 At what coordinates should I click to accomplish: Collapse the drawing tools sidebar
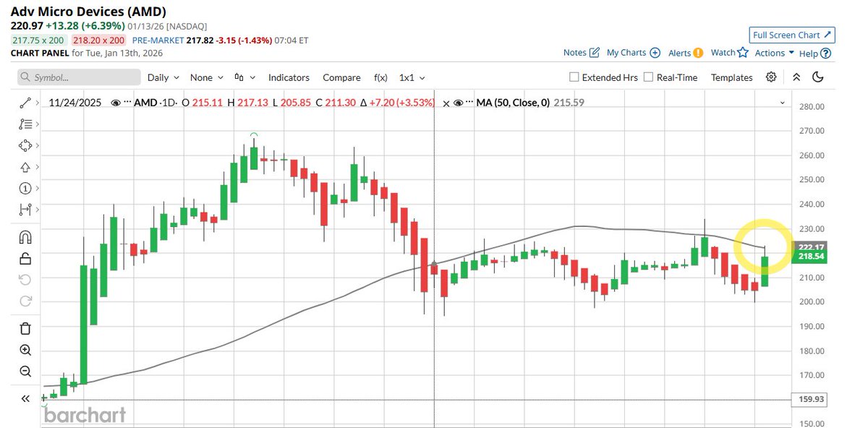tap(25, 398)
